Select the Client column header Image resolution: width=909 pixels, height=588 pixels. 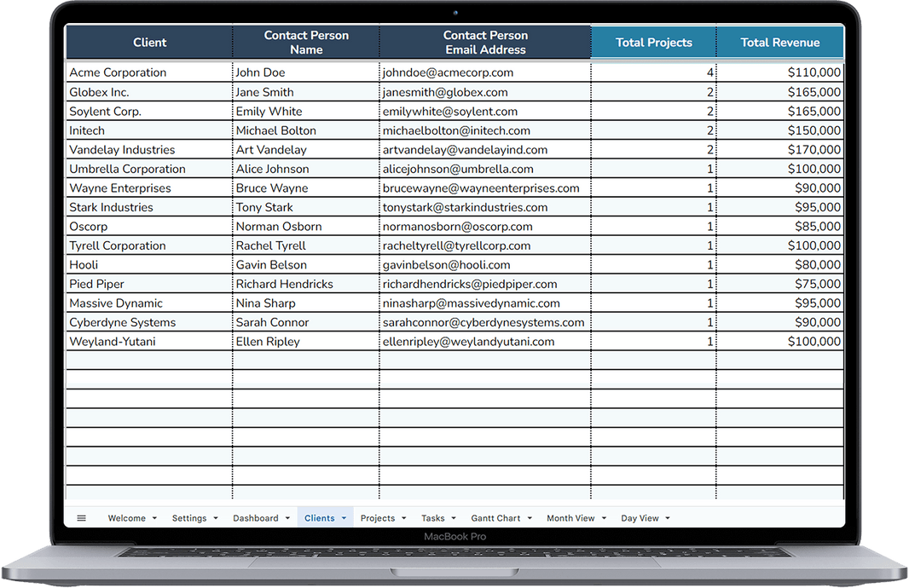point(149,42)
